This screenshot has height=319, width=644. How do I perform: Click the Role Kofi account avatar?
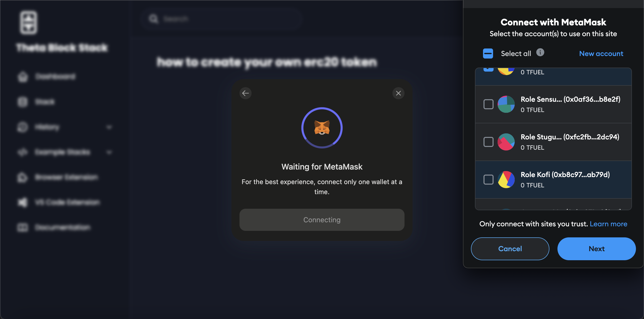point(506,180)
